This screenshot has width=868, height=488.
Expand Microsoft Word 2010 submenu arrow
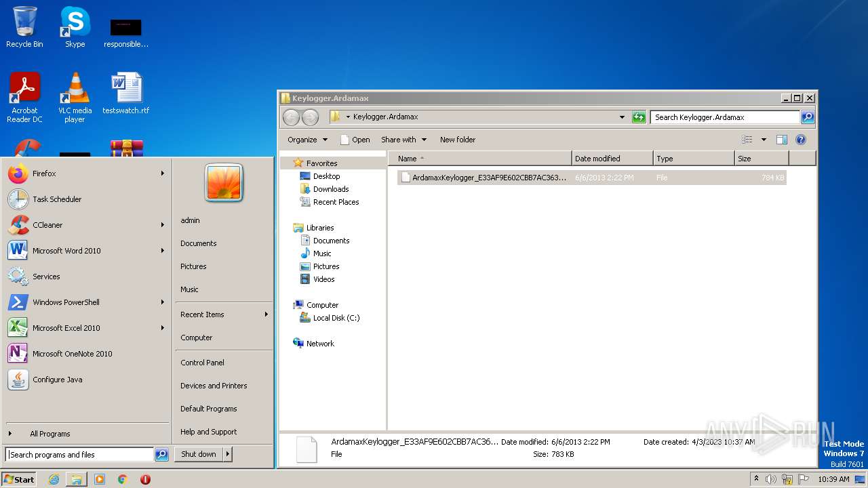tap(163, 251)
